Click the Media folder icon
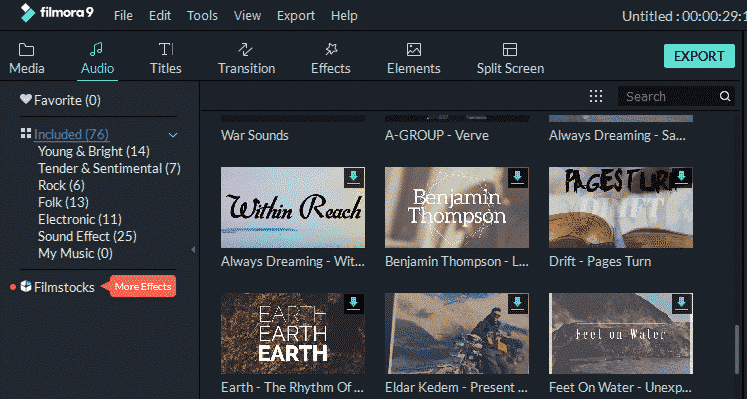 tap(26, 50)
